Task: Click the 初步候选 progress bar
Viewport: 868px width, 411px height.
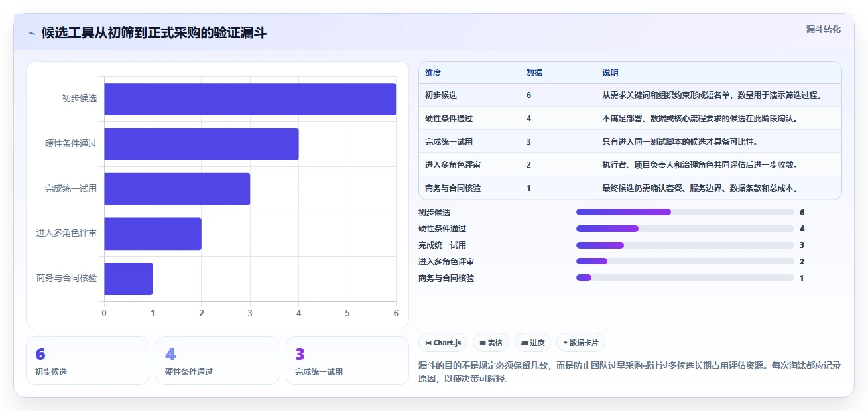Action: click(685, 212)
